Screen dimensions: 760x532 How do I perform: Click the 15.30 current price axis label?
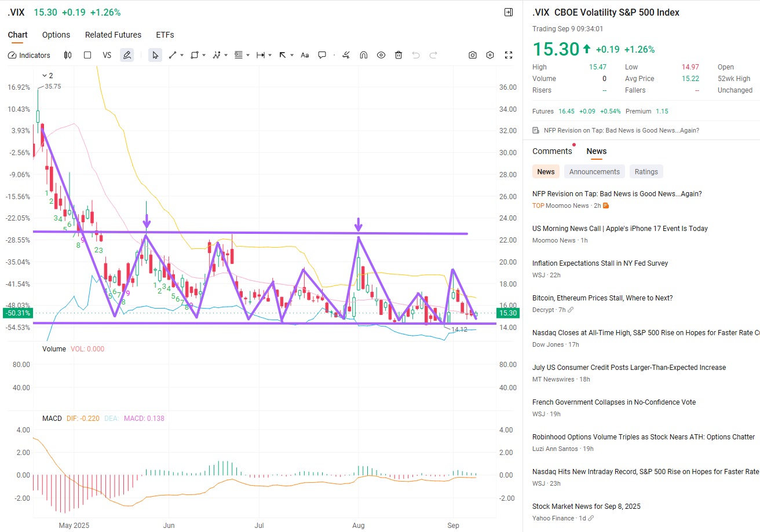[x=507, y=313]
